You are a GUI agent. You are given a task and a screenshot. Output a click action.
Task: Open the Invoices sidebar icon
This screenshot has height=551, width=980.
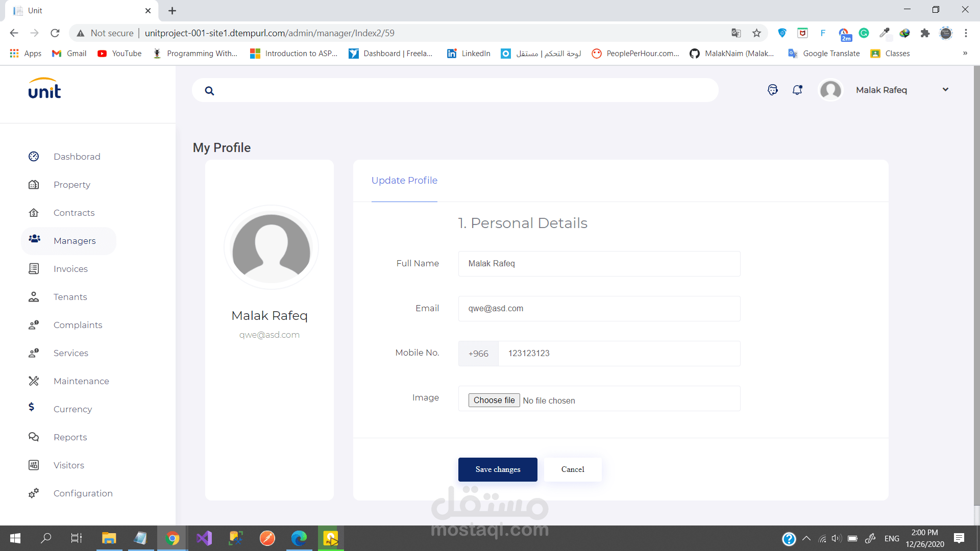click(x=34, y=269)
